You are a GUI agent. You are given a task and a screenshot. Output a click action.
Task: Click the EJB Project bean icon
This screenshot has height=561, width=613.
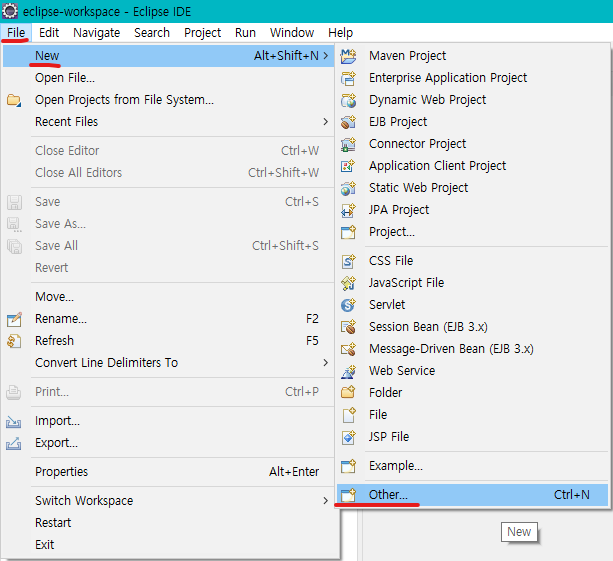pos(348,122)
